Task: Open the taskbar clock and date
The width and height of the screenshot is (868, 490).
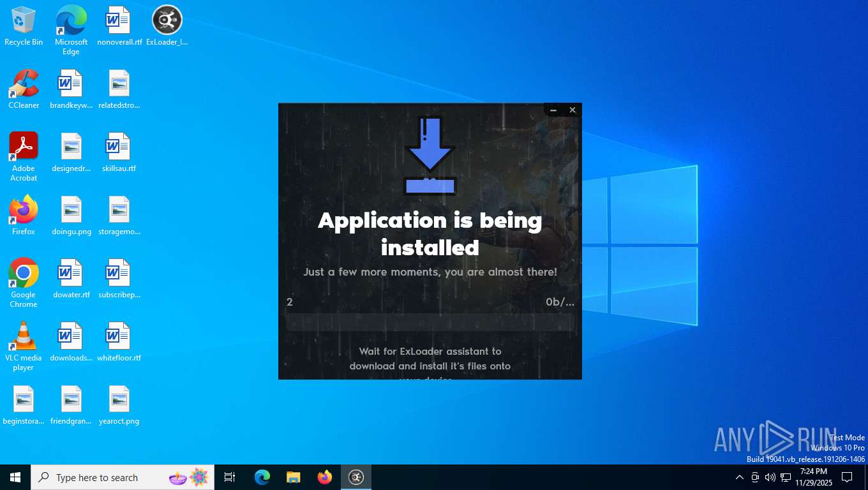Action: [x=814, y=477]
